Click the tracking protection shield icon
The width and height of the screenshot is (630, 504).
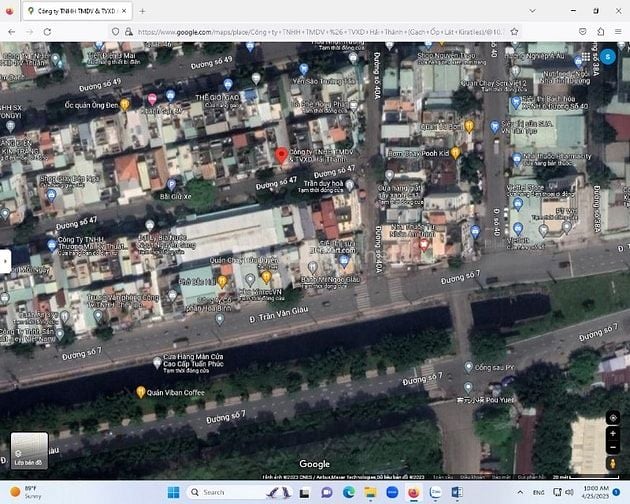pos(115,32)
